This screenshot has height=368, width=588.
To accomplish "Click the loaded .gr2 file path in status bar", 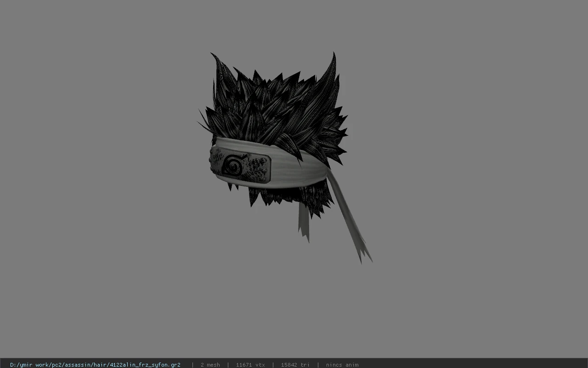I will 95,365.
